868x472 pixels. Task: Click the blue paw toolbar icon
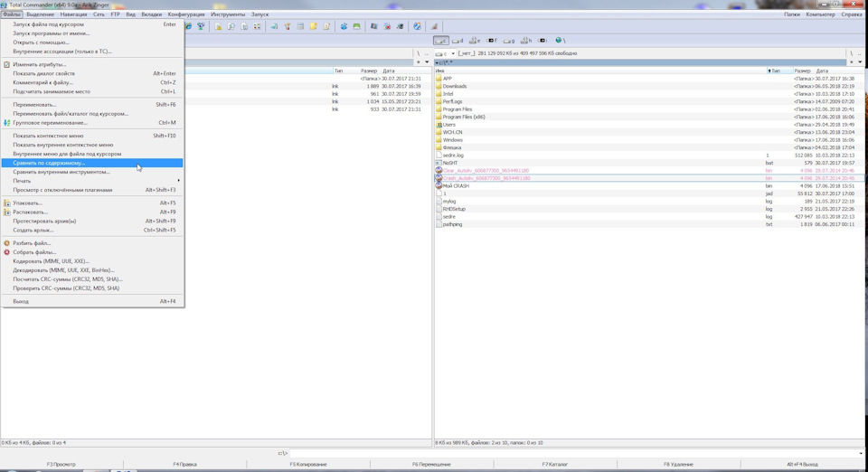click(344, 26)
